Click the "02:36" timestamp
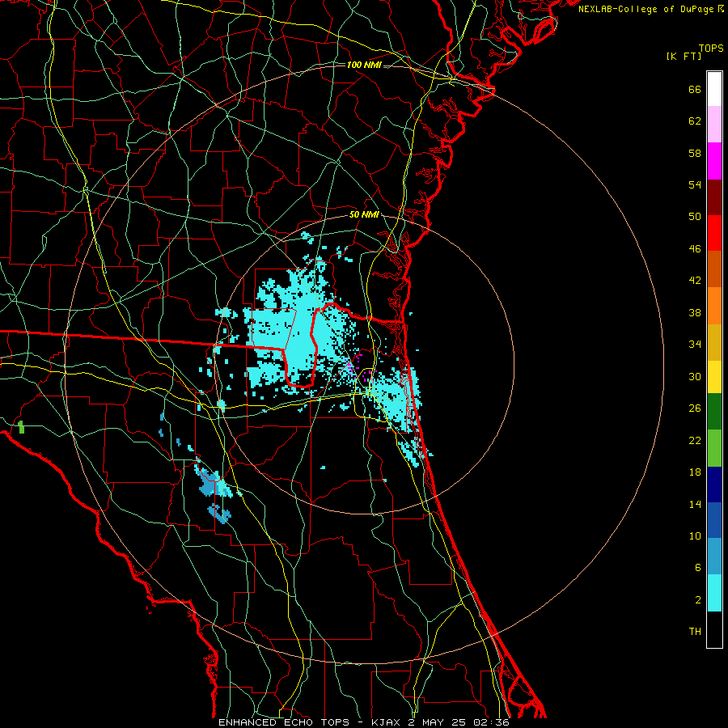Viewport: 728px width, 728px height. (491, 722)
